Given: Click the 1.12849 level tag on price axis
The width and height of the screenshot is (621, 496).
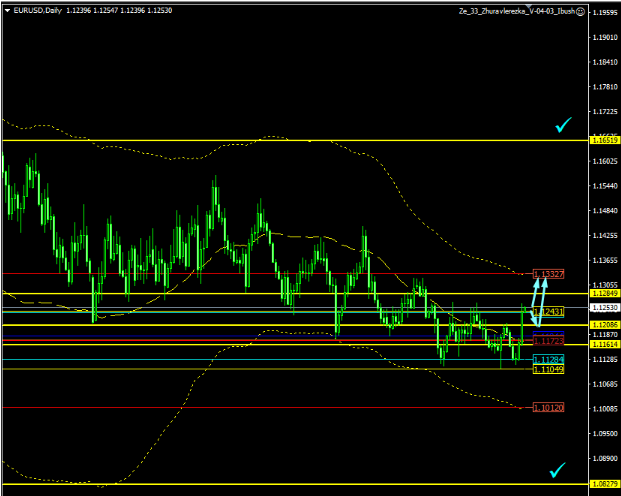Looking at the screenshot, I should coord(603,295).
